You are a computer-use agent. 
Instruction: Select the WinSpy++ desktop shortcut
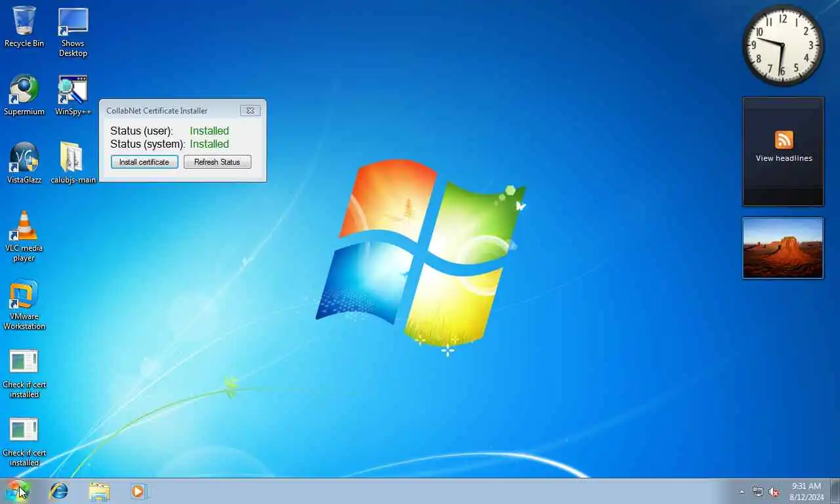click(x=73, y=95)
